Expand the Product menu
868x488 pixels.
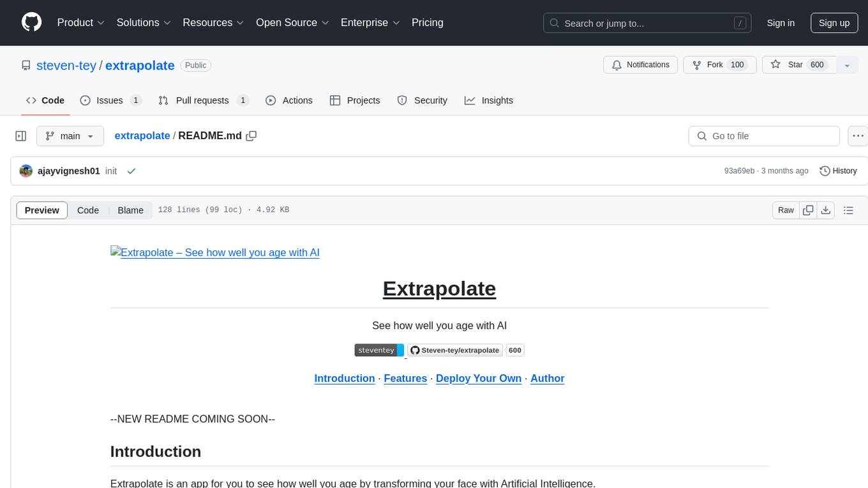click(81, 22)
